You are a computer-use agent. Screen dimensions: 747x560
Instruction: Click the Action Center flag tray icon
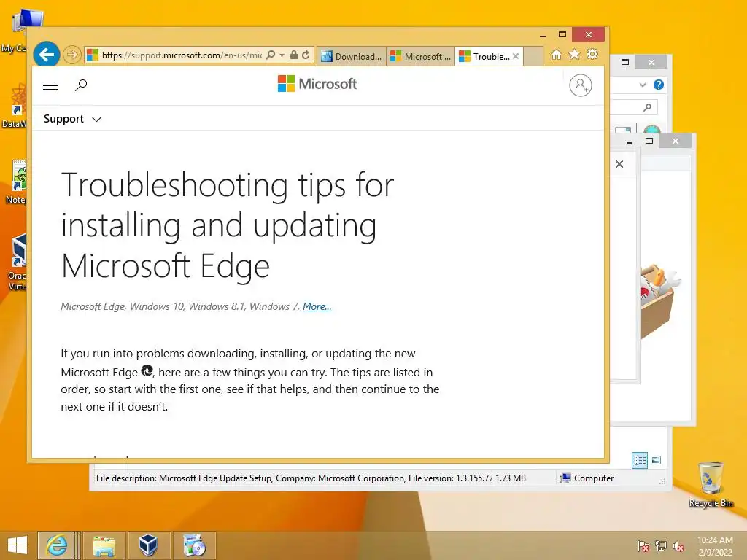[x=643, y=546]
